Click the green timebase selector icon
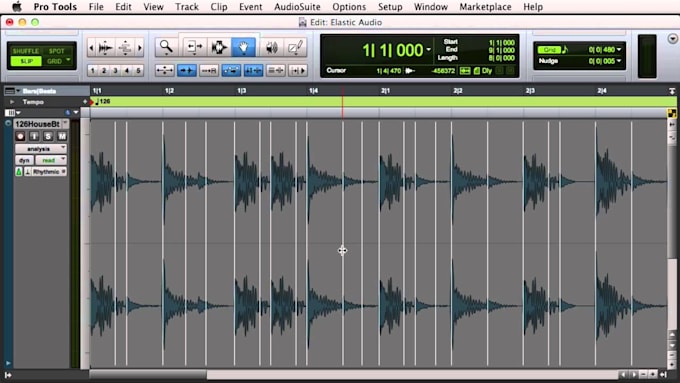Viewport: 680px width, 383px height. (x=19, y=172)
